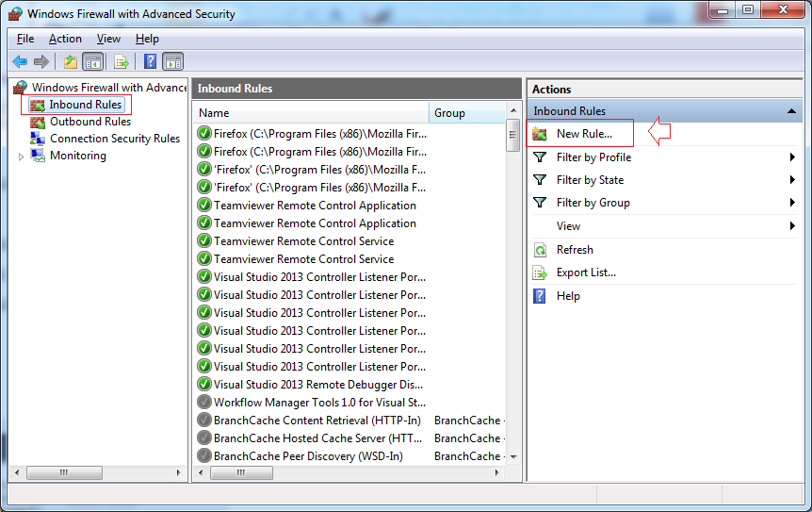The width and height of the screenshot is (812, 512).
Task: Click View item in Actions pane
Action: point(568,226)
